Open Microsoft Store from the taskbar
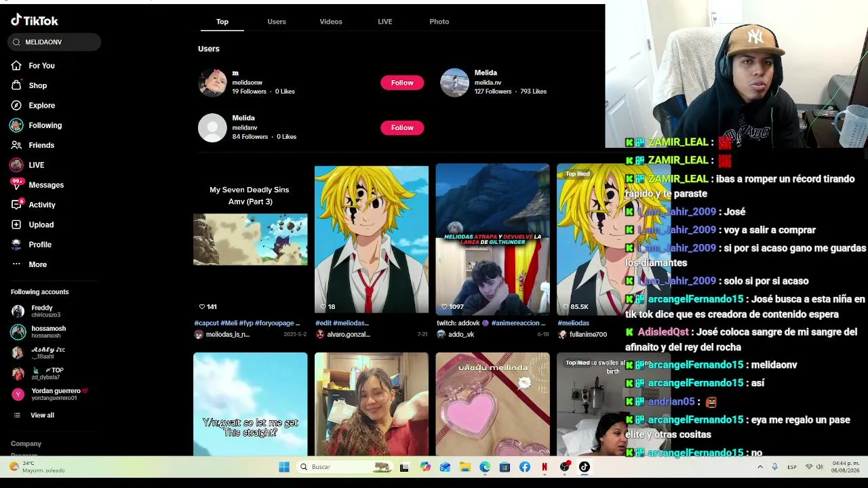Image resolution: width=868 pixels, height=488 pixels. tap(505, 467)
